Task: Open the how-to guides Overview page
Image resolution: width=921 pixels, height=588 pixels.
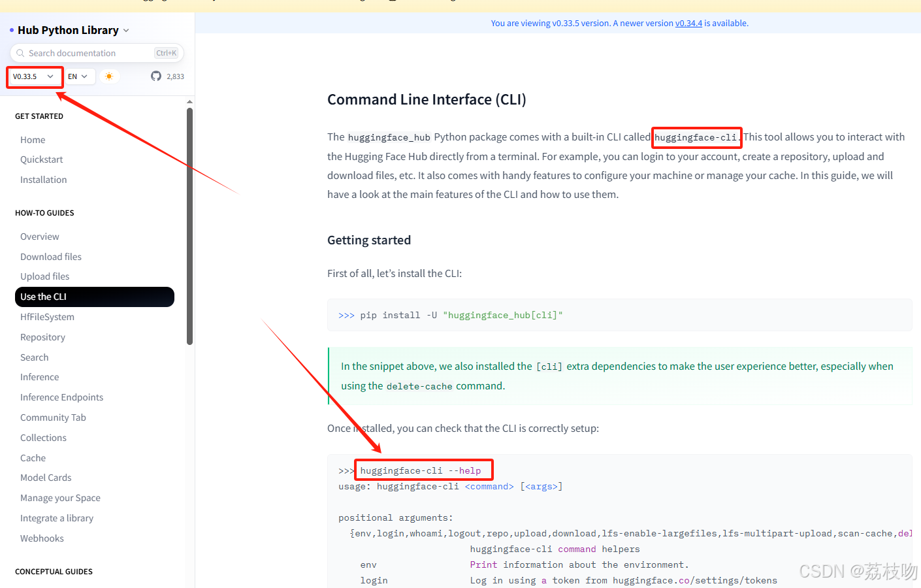Action: (40, 237)
